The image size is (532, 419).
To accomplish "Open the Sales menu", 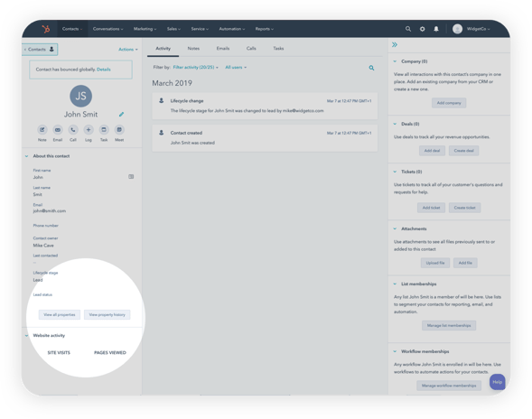I will pyautogui.click(x=173, y=29).
